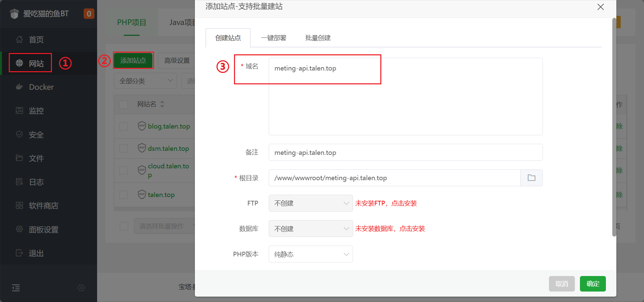Expand the FTP dropdown
Image resolution: width=644 pixels, height=302 pixels.
click(311, 203)
